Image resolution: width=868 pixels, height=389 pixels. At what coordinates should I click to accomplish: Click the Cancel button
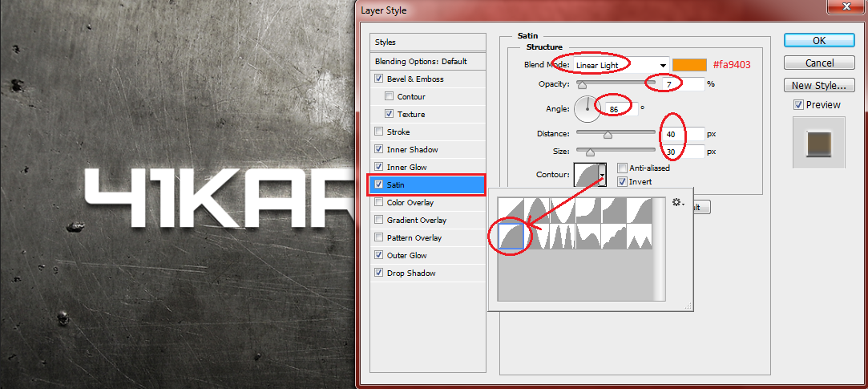(x=819, y=63)
